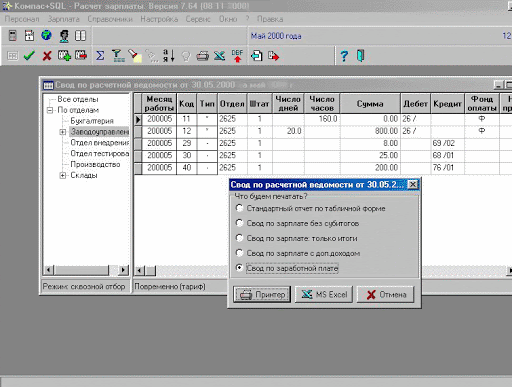This screenshot has height=387, width=512.
Task: Open the Персонал menu
Action: coord(22,19)
